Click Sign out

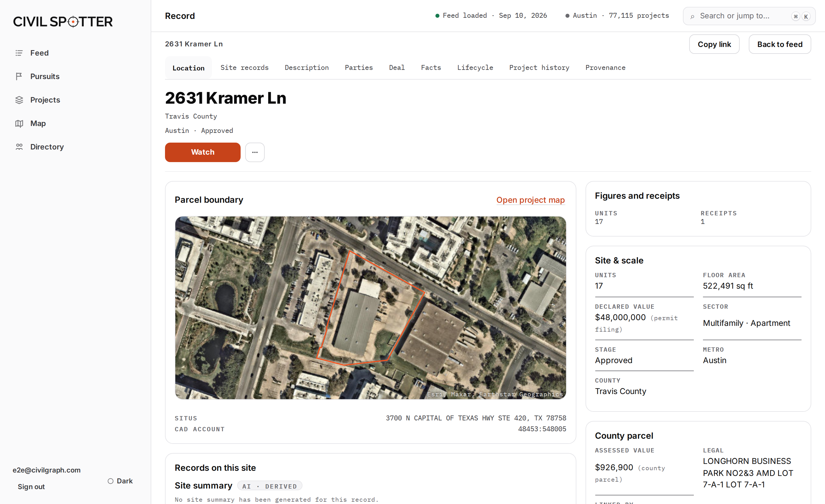click(31, 487)
